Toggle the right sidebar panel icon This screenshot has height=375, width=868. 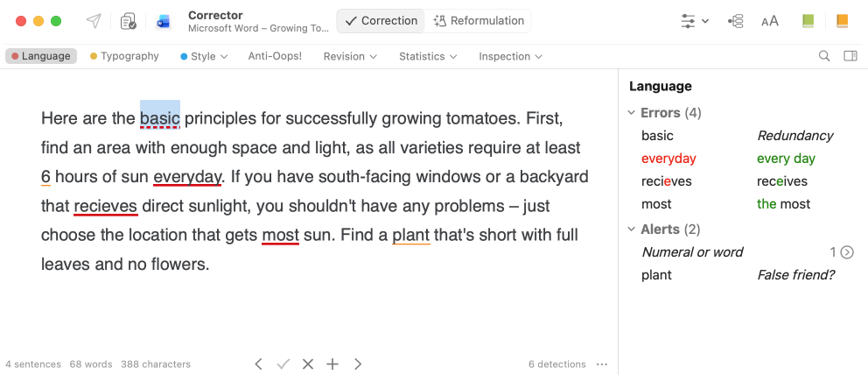click(850, 56)
